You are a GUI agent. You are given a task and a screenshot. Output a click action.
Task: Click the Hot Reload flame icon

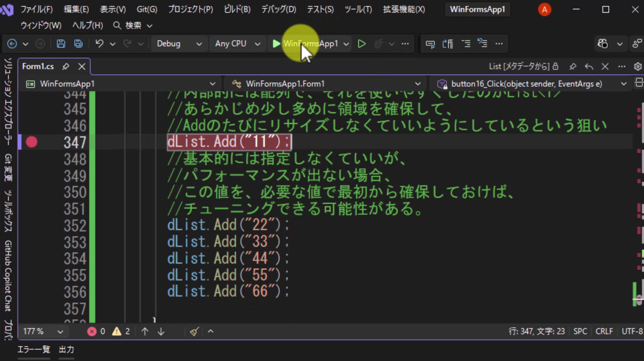tap(379, 44)
